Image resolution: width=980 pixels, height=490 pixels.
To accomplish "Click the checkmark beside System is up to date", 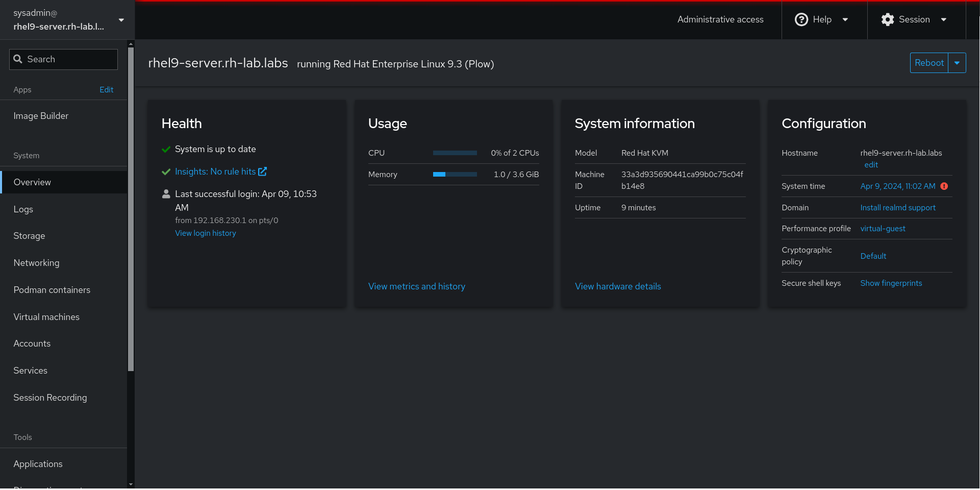I will pos(166,149).
